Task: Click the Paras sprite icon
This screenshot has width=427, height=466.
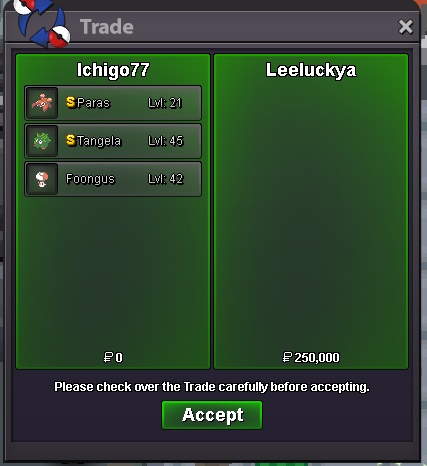Action: pyautogui.click(x=42, y=103)
